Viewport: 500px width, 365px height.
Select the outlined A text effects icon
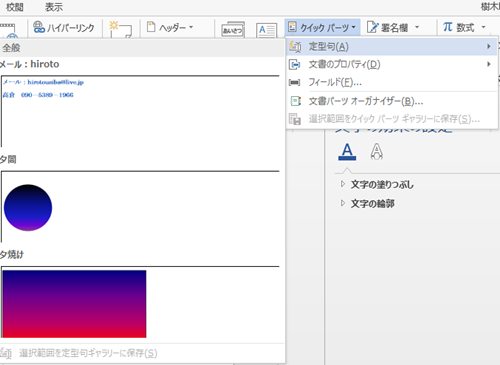377,152
